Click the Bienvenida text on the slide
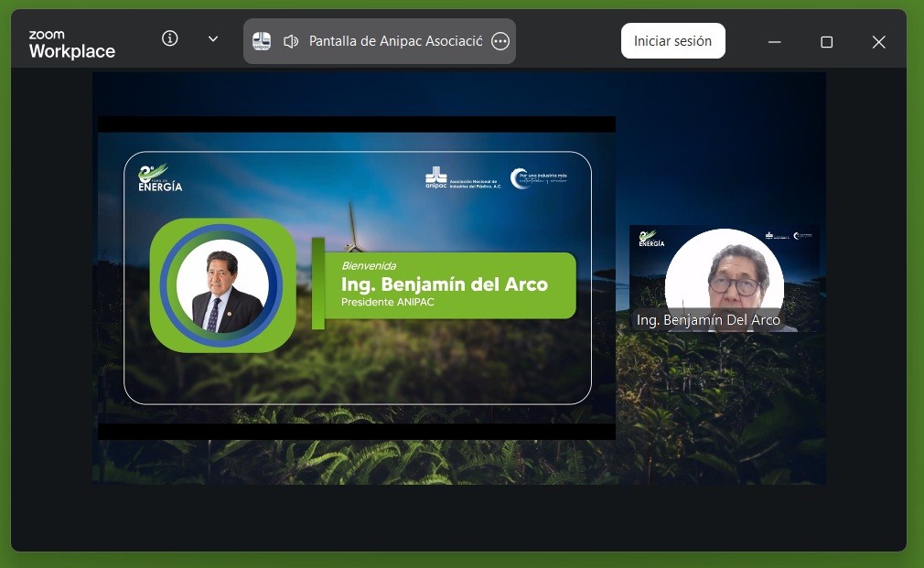The width and height of the screenshot is (924, 568). (369, 266)
